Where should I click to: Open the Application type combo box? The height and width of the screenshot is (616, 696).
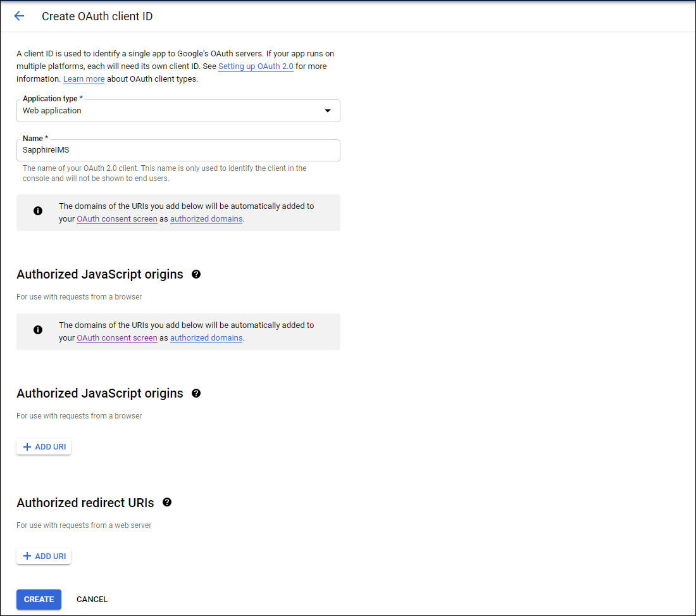[x=178, y=111]
